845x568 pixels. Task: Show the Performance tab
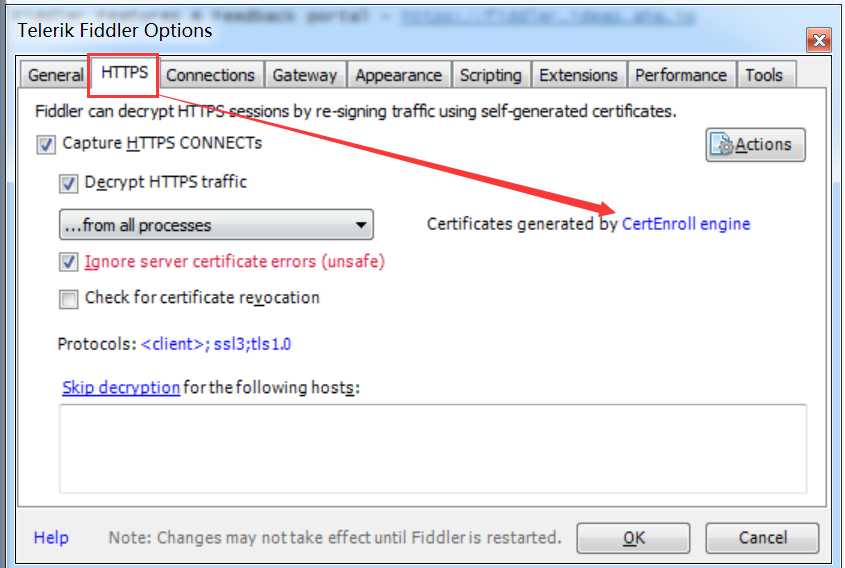coord(681,75)
